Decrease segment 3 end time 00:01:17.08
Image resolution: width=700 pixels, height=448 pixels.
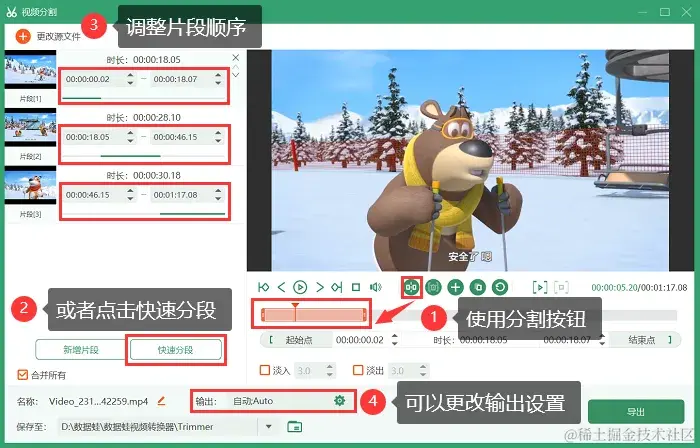(x=218, y=199)
